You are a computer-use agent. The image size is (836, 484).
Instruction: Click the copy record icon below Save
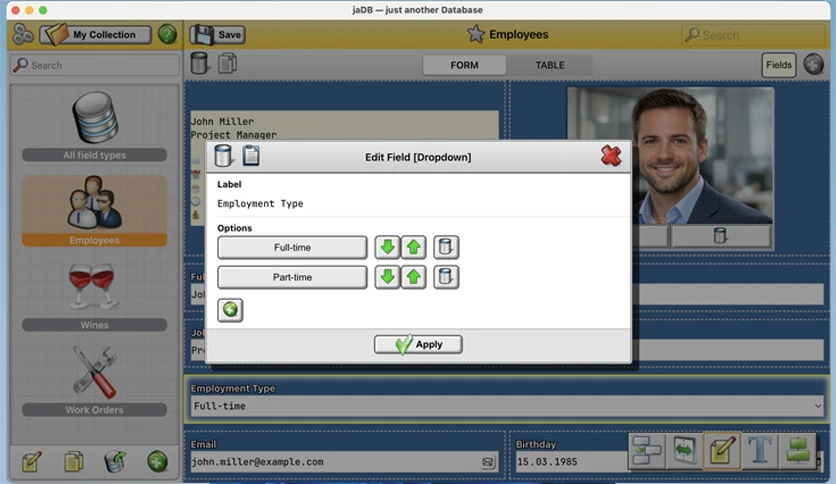click(x=227, y=63)
